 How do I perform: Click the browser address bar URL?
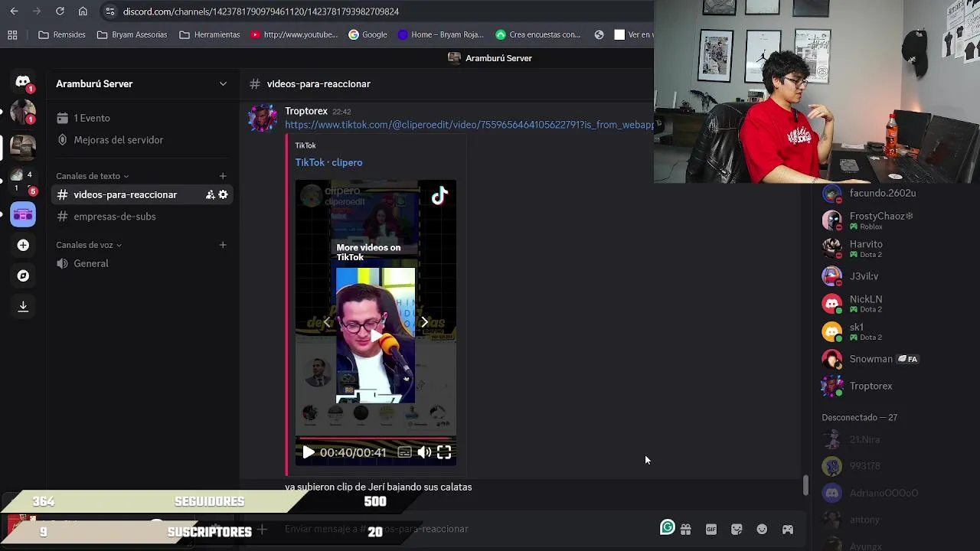261,11
